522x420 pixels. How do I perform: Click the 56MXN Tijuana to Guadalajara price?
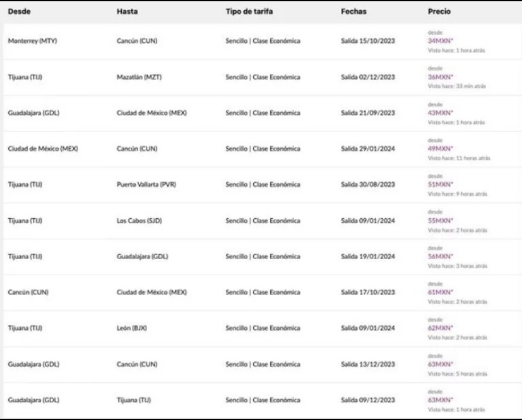tap(438, 256)
